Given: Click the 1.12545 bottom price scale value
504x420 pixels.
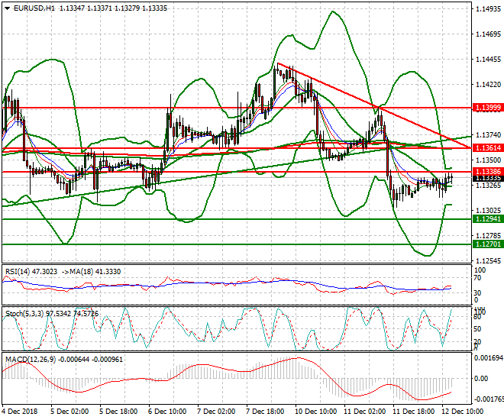Looking at the screenshot, I should (487, 260).
